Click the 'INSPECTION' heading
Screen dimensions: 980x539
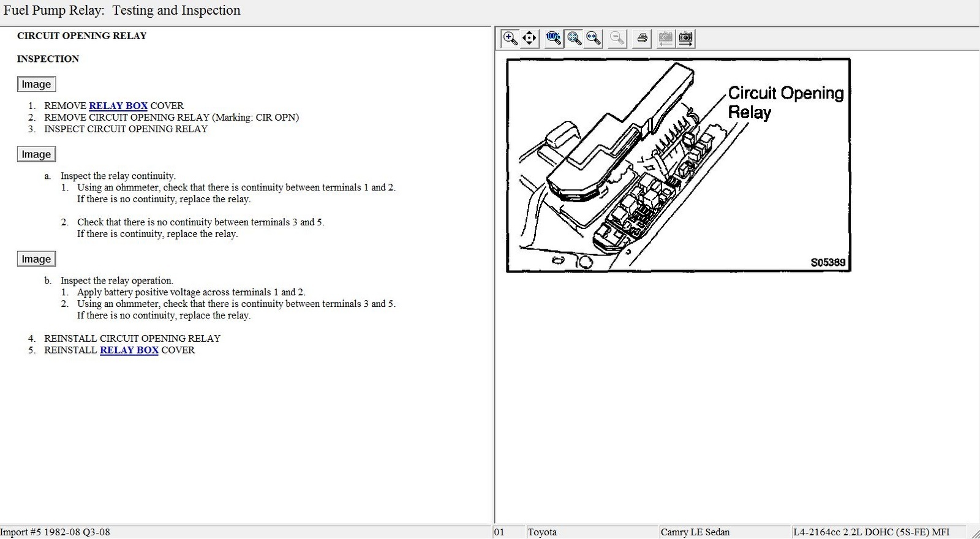point(48,59)
